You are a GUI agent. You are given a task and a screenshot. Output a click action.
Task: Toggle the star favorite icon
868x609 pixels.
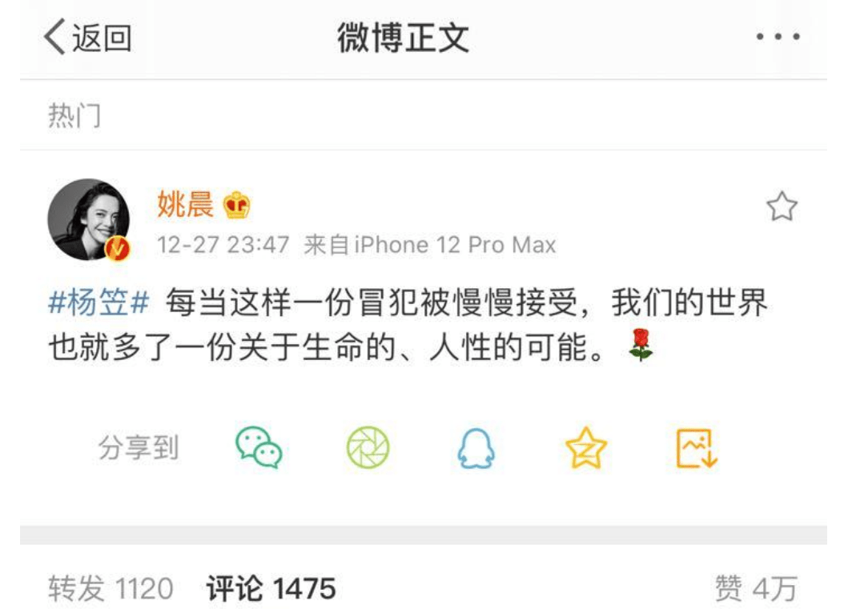tap(782, 206)
